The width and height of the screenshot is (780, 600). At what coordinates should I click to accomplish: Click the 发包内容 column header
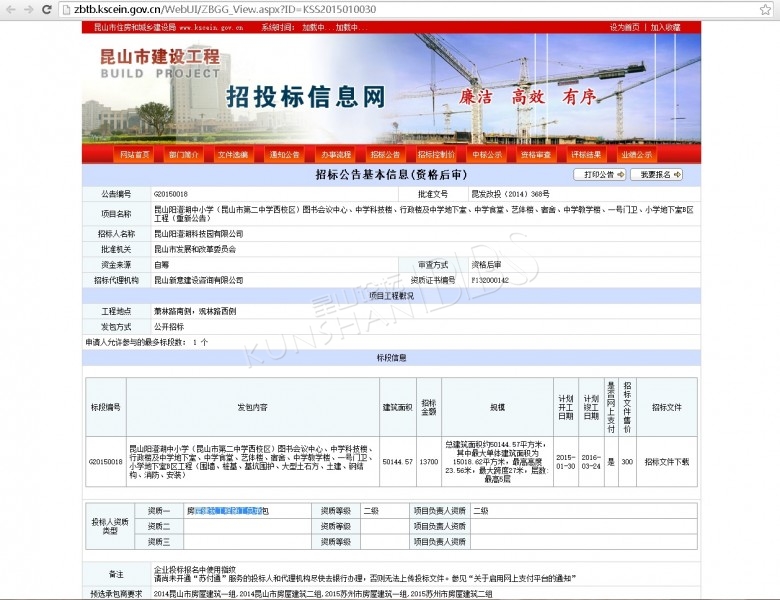pyautogui.click(x=252, y=407)
